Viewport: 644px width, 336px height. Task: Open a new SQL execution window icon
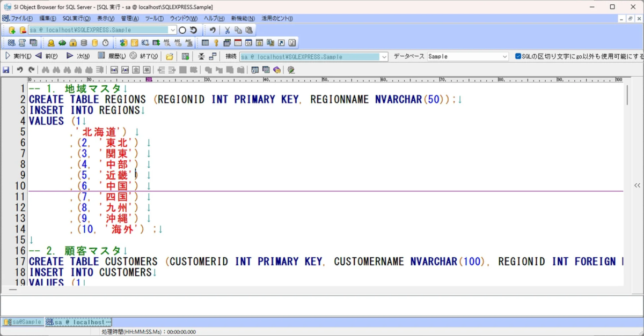[12, 42]
